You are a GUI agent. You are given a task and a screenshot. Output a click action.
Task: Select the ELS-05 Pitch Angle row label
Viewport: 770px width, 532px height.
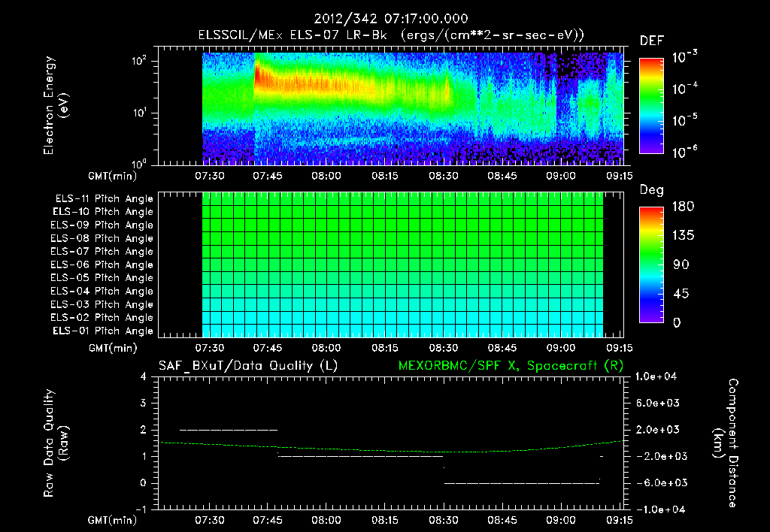point(102,278)
